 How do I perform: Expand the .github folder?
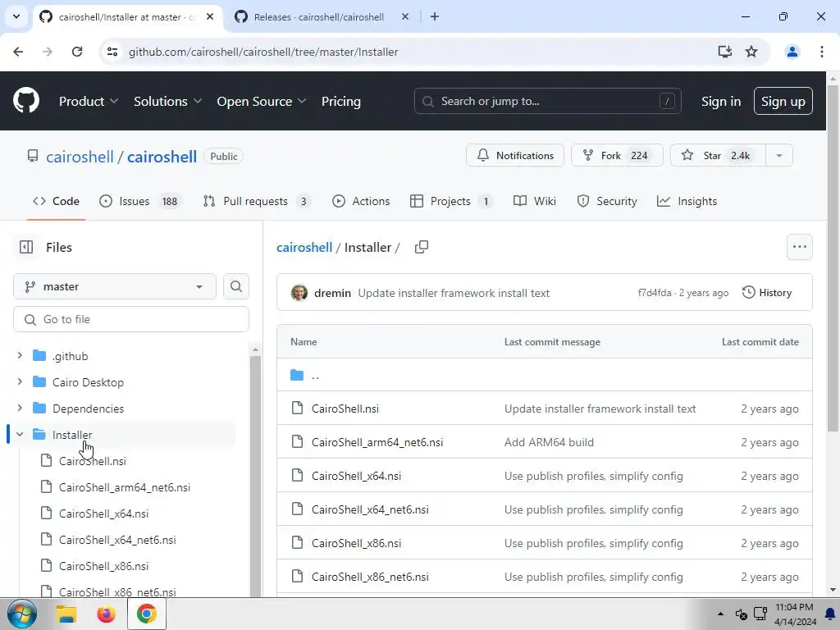(x=20, y=356)
